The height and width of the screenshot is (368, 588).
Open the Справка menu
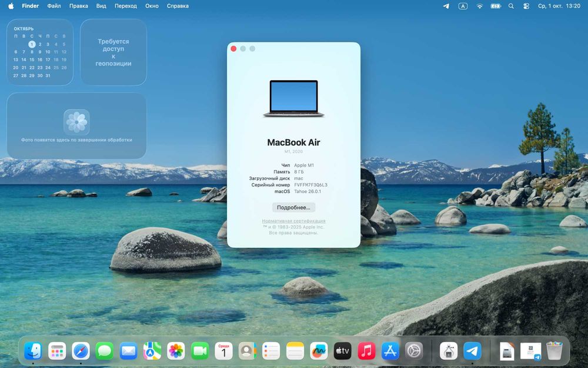click(178, 6)
